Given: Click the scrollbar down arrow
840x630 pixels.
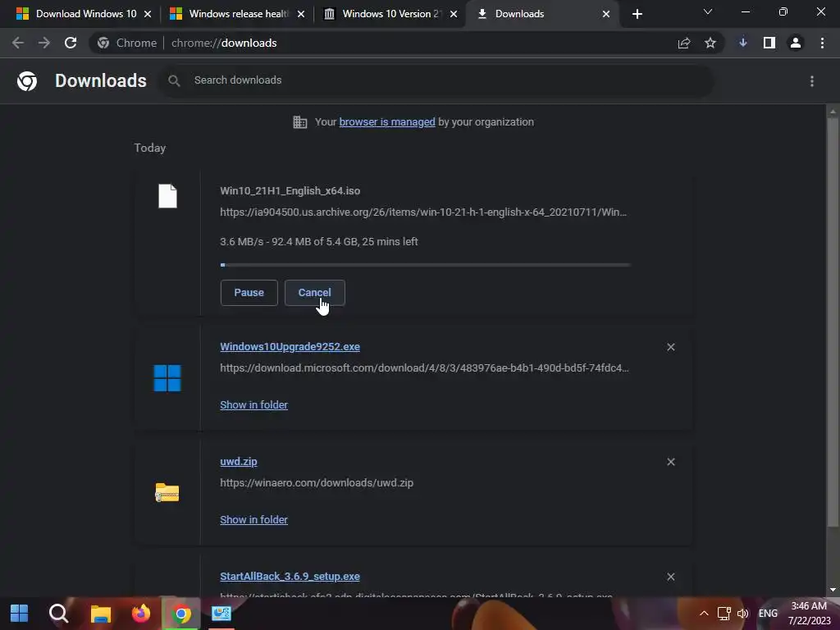Looking at the screenshot, I should point(833,590).
